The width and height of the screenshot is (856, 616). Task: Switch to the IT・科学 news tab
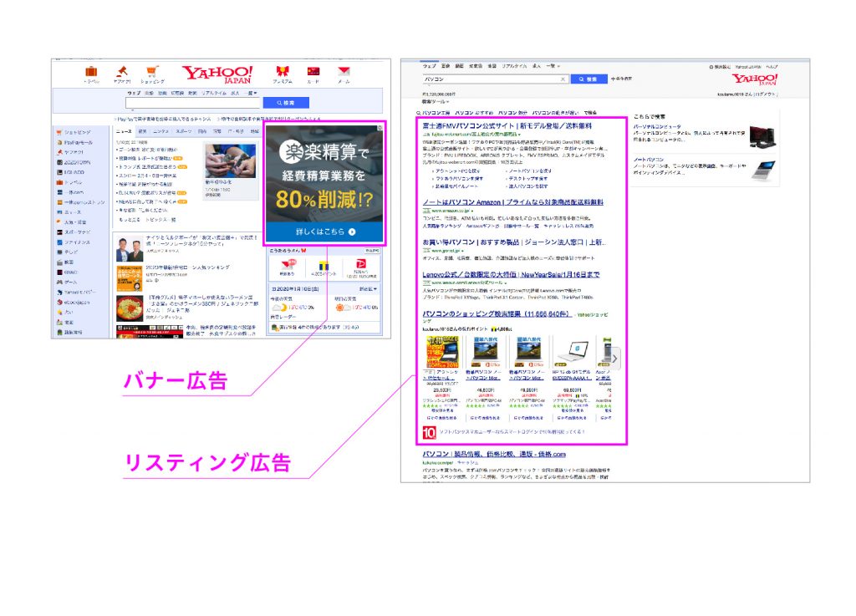point(236,131)
